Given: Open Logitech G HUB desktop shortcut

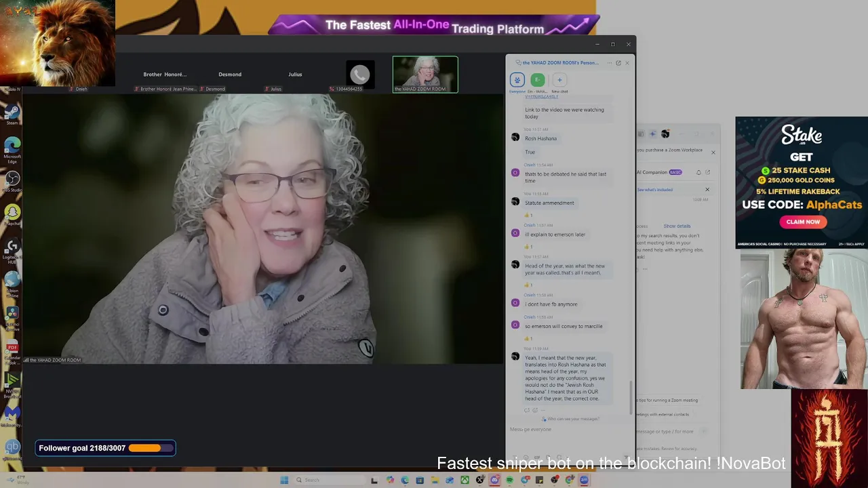Looking at the screenshot, I should pyautogui.click(x=12, y=249).
